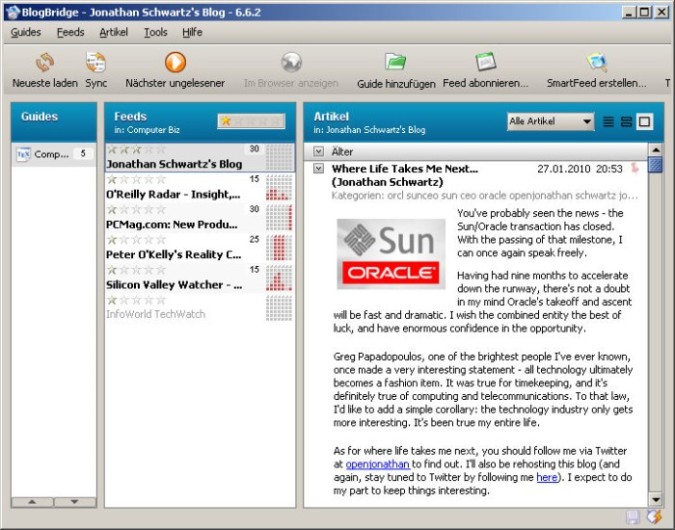Switch to the brief article view mode
Screen dimensions: 675x530
626,122
